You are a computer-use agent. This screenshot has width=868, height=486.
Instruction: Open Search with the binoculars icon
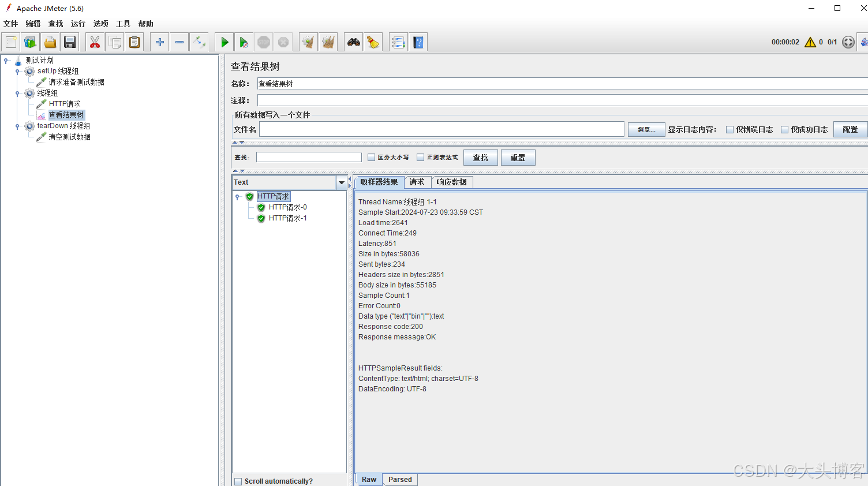pos(354,42)
